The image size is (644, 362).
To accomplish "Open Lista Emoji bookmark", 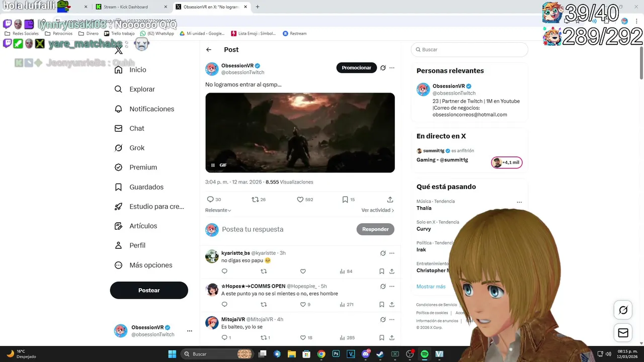I will pos(254,34).
